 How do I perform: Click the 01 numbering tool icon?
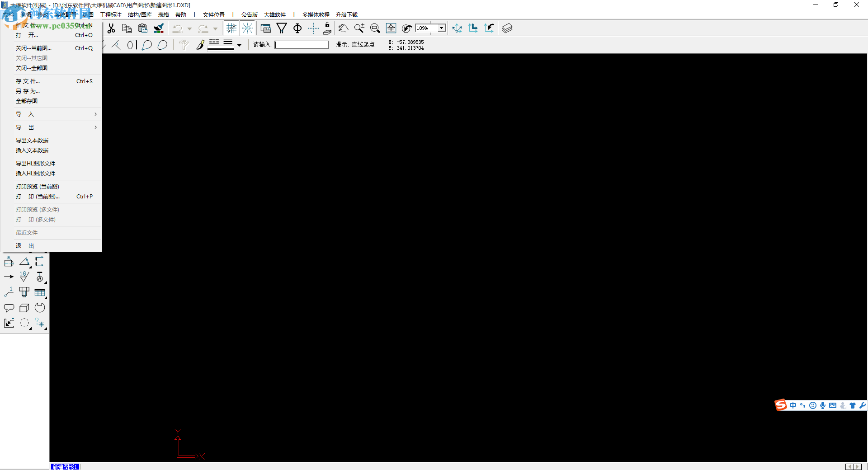point(132,45)
